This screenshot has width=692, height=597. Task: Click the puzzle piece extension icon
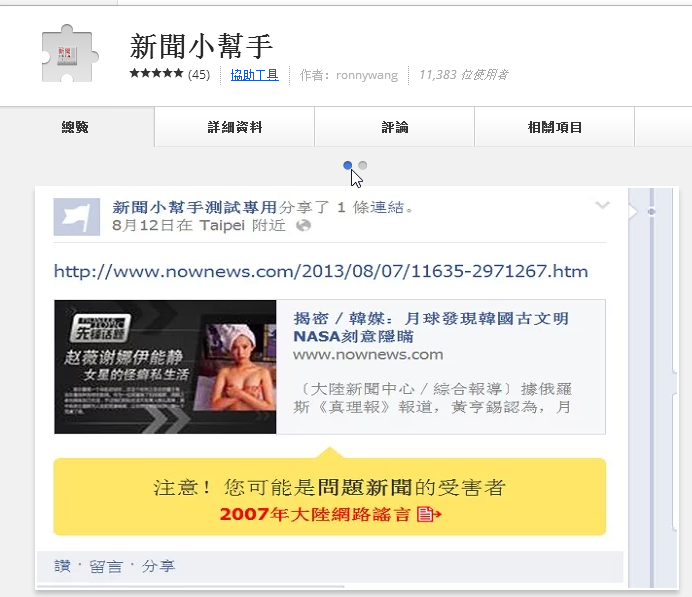click(x=70, y=54)
